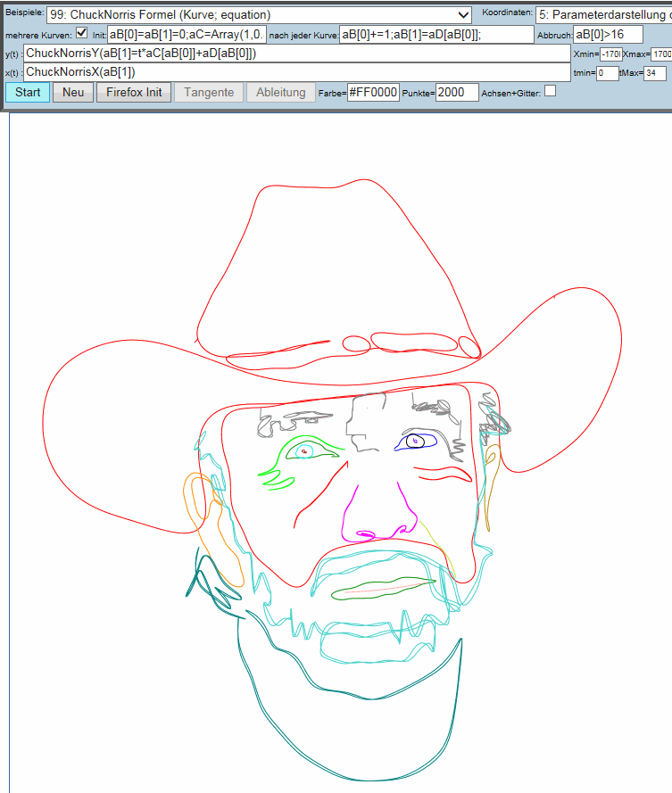Click the Farbe color code field

point(373,93)
